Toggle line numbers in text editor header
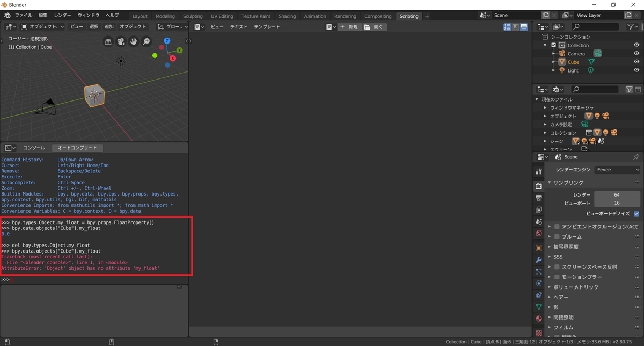This screenshot has height=346, width=644. (507, 26)
